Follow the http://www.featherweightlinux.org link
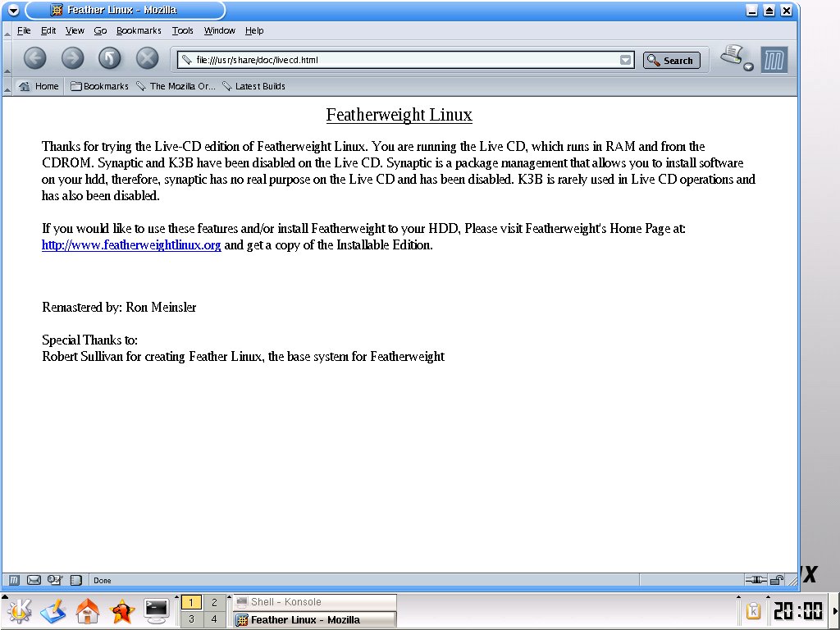Image resolution: width=840 pixels, height=630 pixels. click(x=131, y=245)
